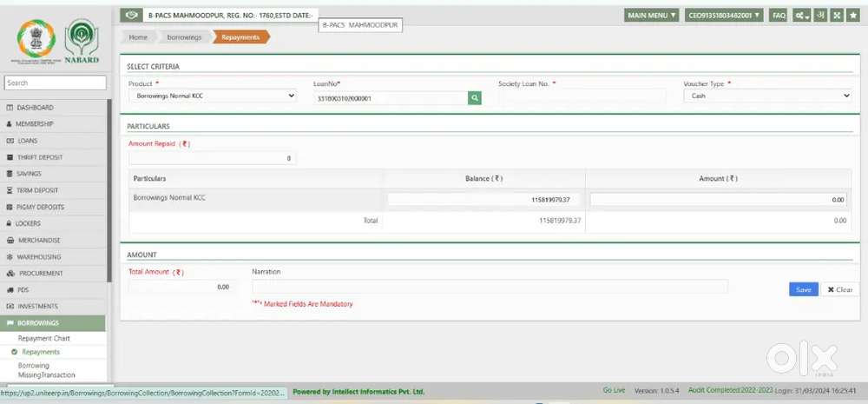
Task: Click the star favorites icon
Action: coord(852,16)
